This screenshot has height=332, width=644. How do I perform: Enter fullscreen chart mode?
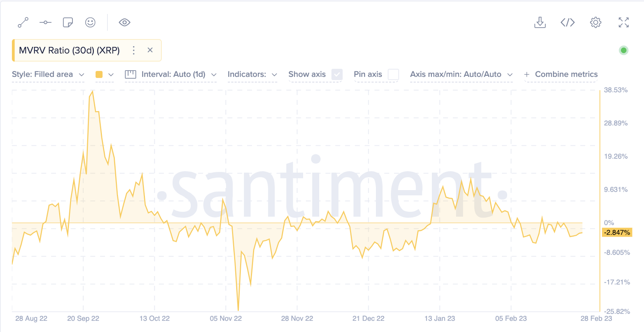(x=623, y=23)
